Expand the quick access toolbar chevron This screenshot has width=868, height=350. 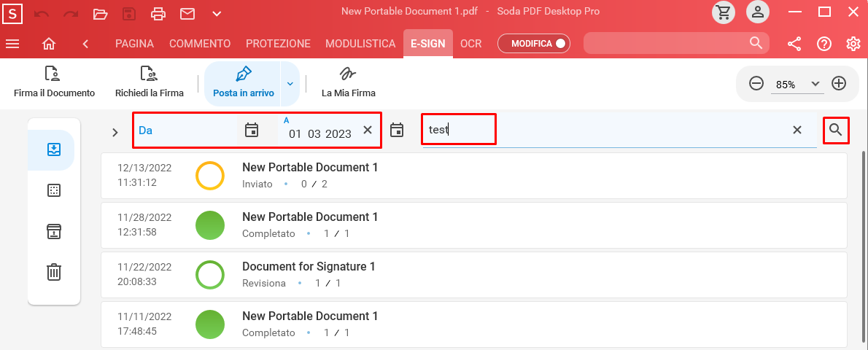[x=217, y=13]
